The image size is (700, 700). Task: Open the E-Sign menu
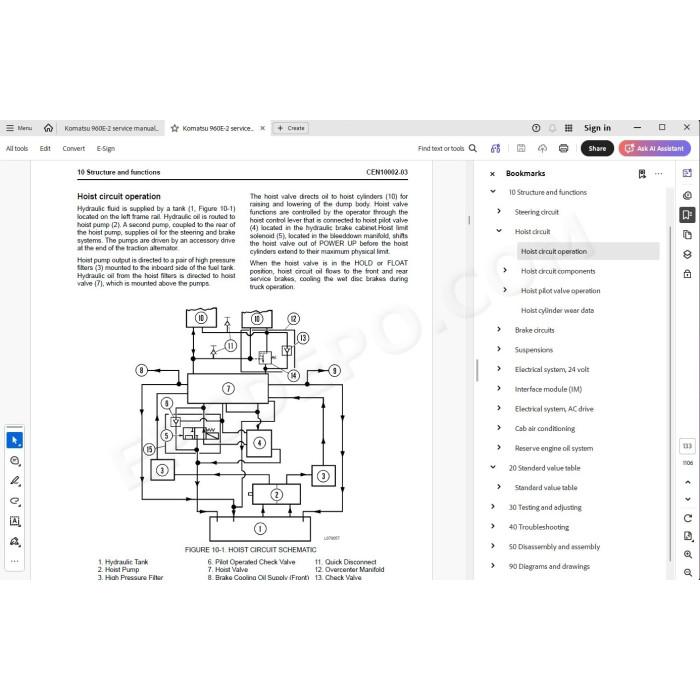(x=106, y=149)
